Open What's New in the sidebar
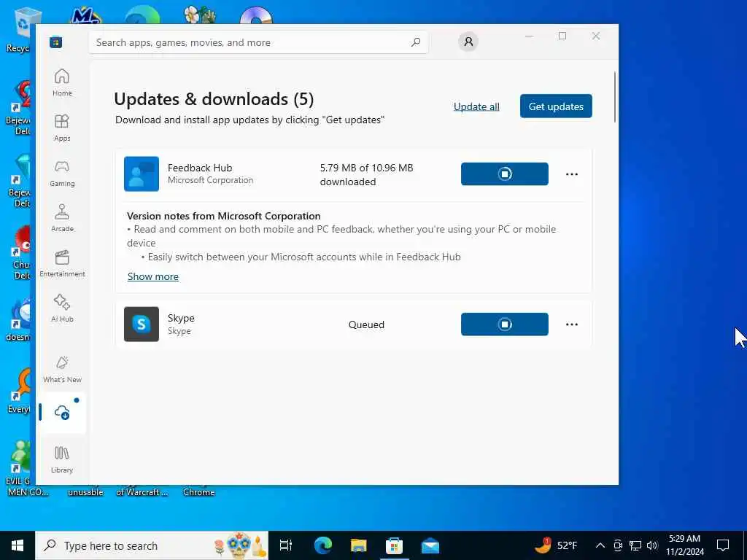 [x=62, y=369]
